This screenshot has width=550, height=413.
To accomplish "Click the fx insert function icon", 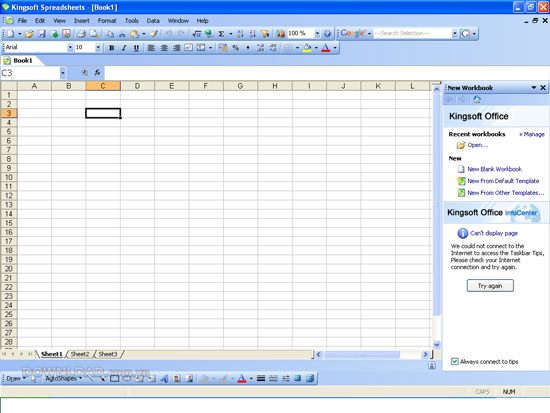I will coord(97,73).
